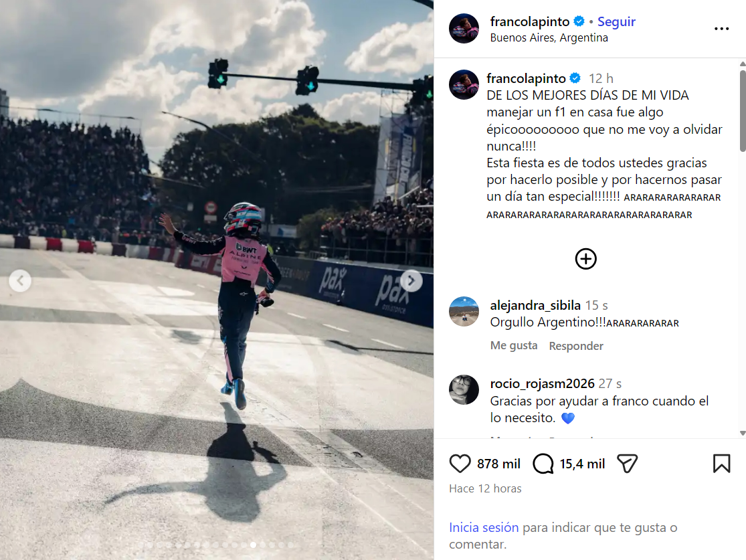
Task: Go to the next photo in carousel
Action: click(x=411, y=281)
